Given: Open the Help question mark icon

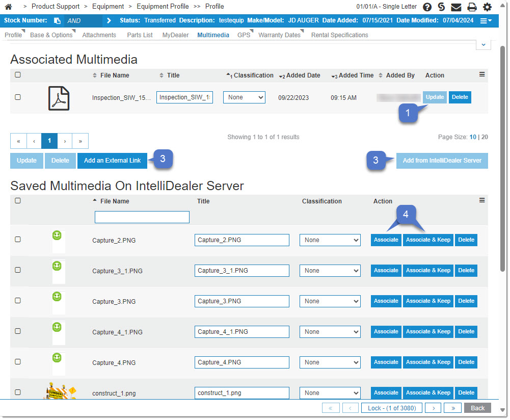Looking at the screenshot, I should (x=427, y=7).
